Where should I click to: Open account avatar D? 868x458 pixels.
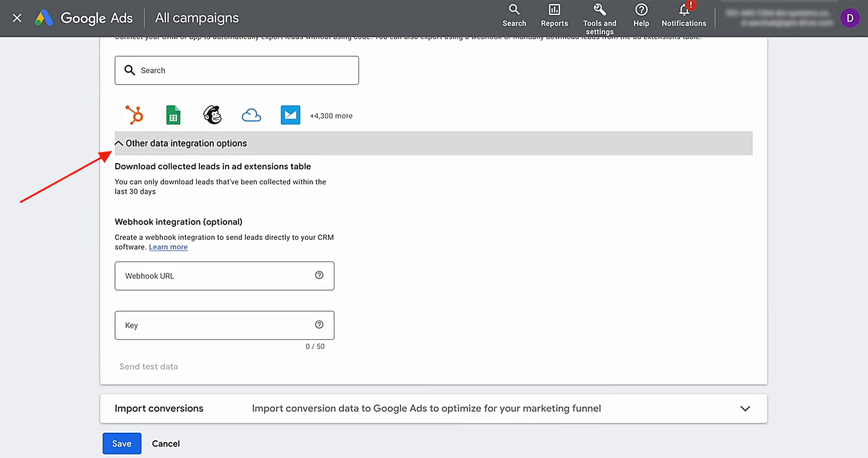point(850,18)
